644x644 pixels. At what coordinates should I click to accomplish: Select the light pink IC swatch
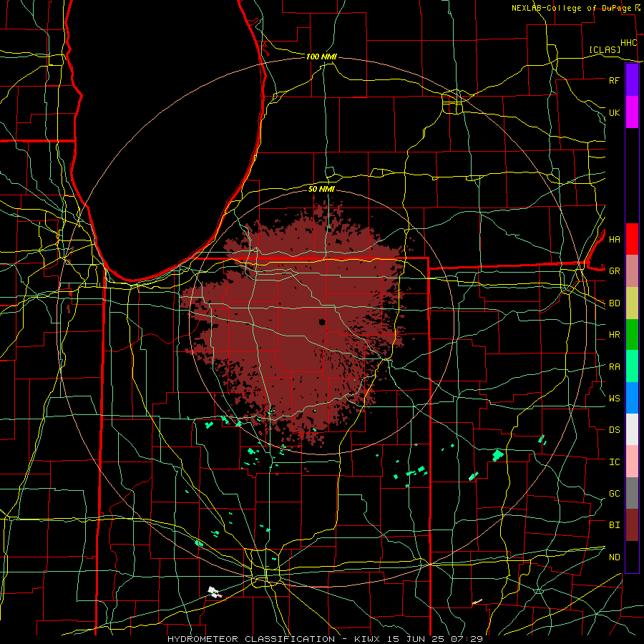[x=632, y=462]
